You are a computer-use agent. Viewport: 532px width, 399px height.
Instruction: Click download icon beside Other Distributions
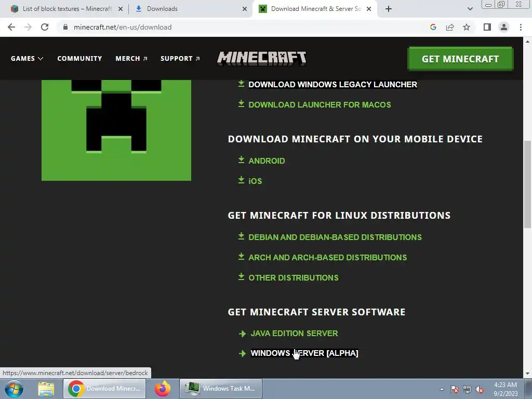point(241,277)
